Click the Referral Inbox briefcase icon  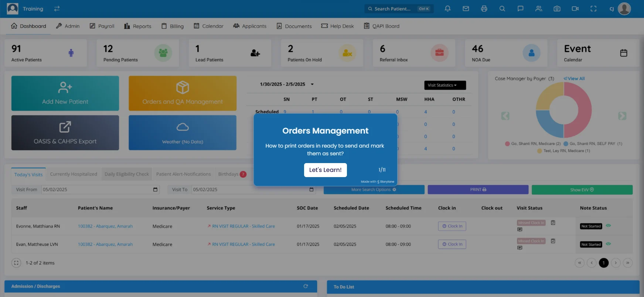[x=439, y=53]
